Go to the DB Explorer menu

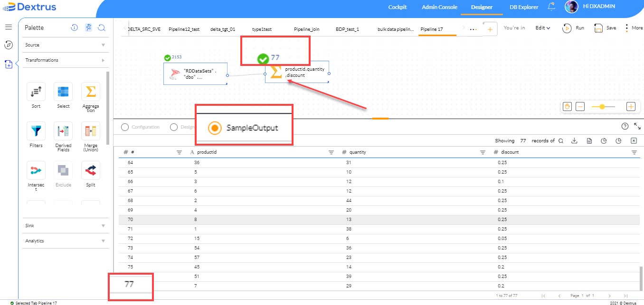pyautogui.click(x=524, y=7)
